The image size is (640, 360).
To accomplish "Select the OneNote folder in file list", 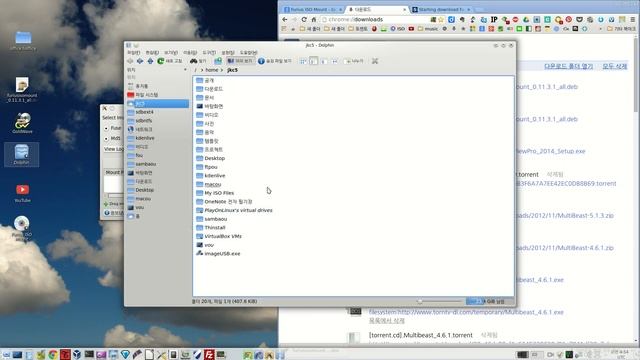I will click(224, 202).
